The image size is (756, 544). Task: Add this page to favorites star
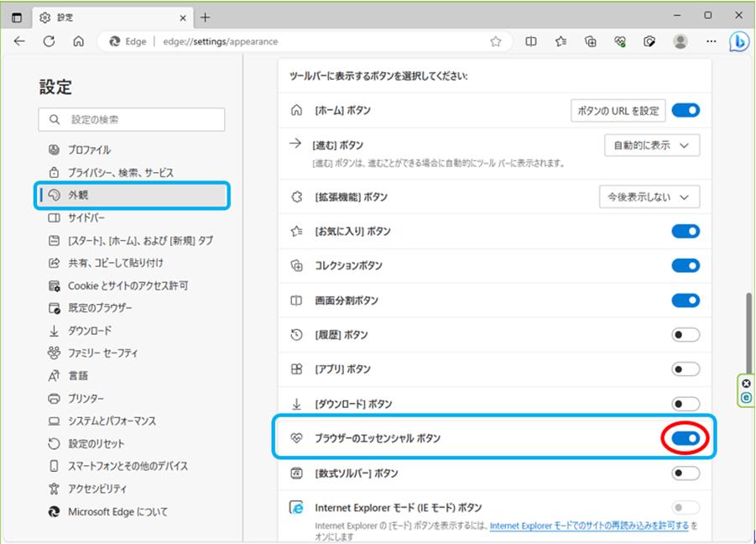coord(496,41)
